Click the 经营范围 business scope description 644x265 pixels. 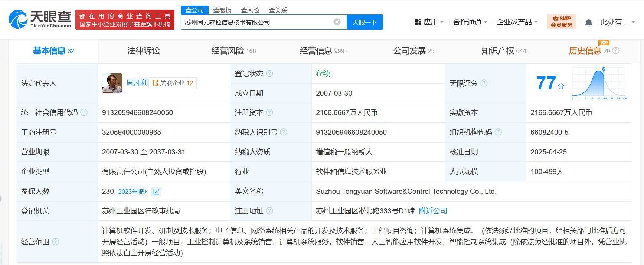point(364,242)
